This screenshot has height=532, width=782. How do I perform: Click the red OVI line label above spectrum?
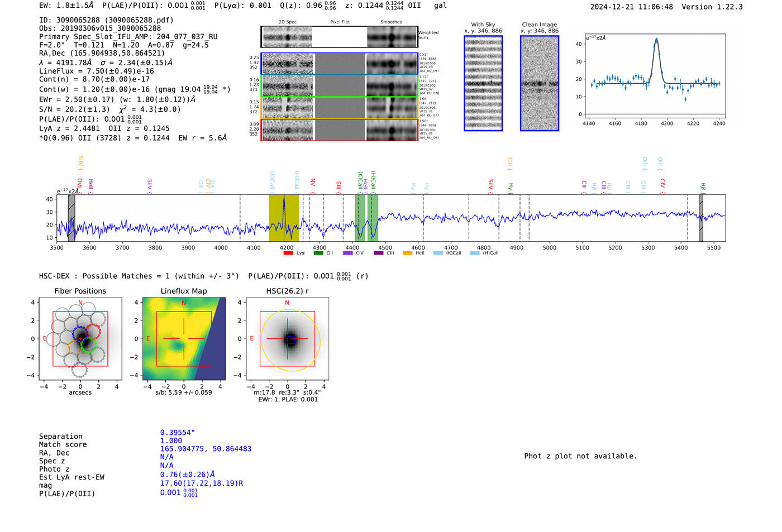79,186
